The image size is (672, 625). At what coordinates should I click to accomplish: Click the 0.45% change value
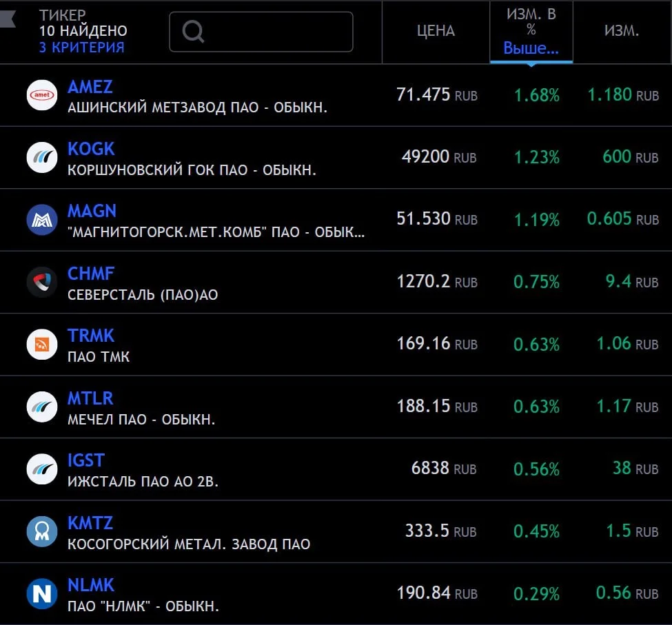537,531
